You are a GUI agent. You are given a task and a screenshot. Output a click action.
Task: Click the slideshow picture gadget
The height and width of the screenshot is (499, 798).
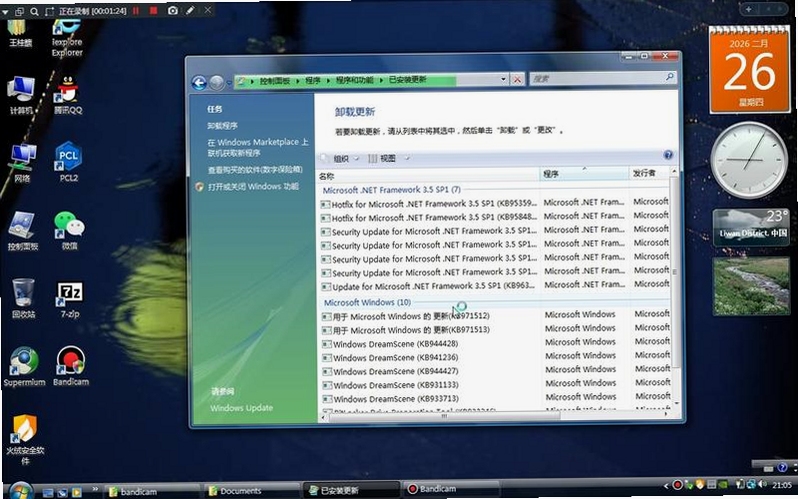click(751, 286)
